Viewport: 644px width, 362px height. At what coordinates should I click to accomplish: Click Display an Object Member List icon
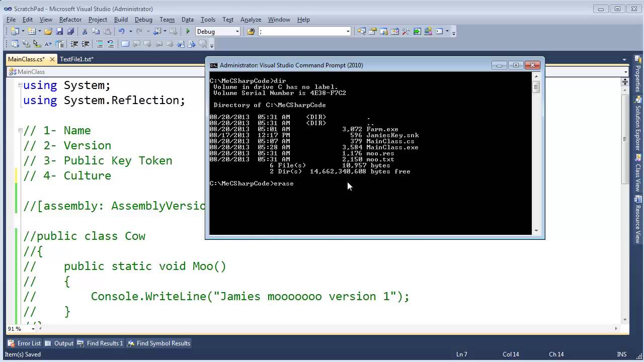pos(15,44)
